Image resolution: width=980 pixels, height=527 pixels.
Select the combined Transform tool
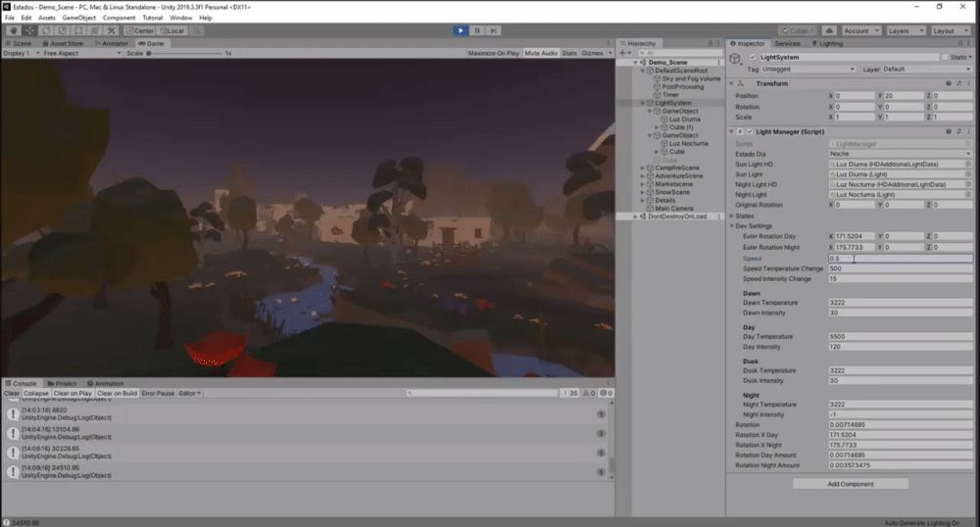94,30
